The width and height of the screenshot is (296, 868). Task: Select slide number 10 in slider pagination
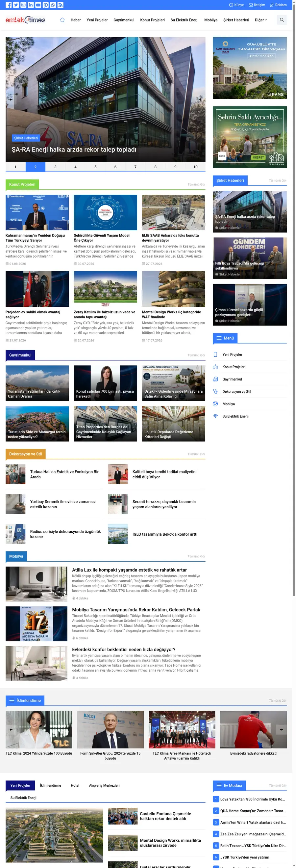[x=195, y=167]
